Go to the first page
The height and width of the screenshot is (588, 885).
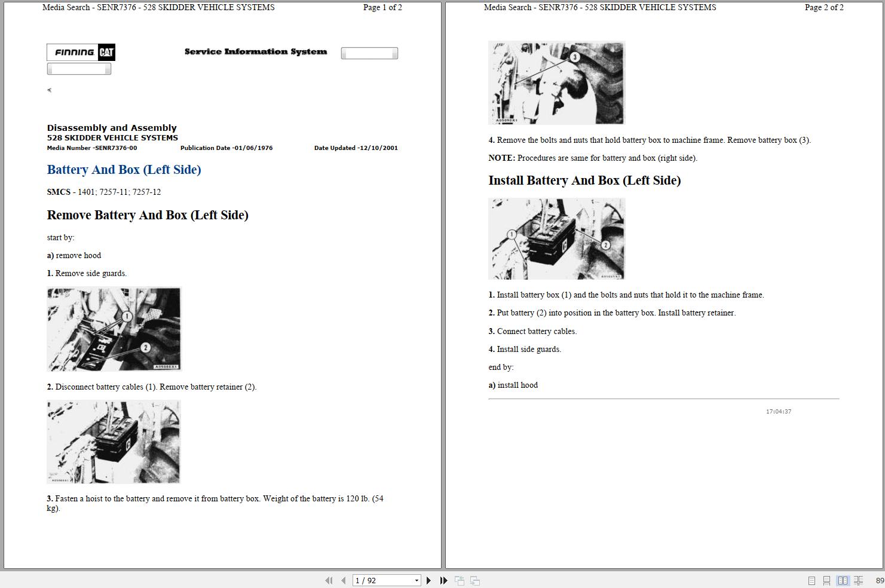(329, 580)
